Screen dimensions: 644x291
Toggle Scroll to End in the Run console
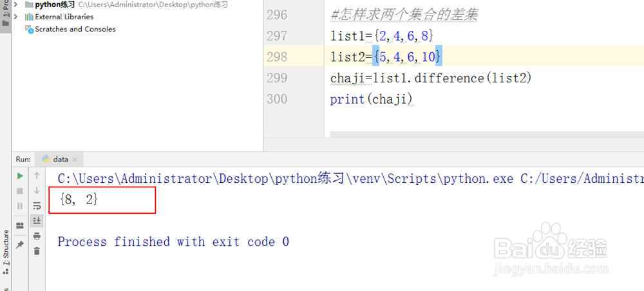click(37, 221)
